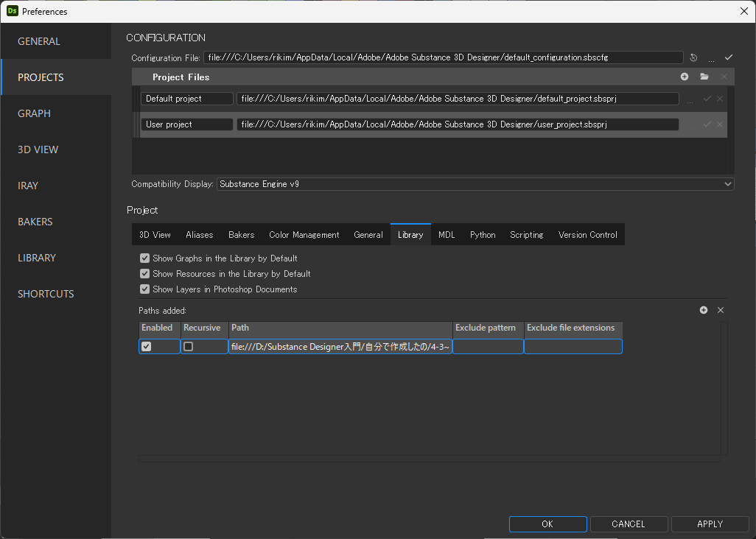756x539 pixels.
Task: Open the SHORTCUTS preferences section
Action: pos(56,295)
